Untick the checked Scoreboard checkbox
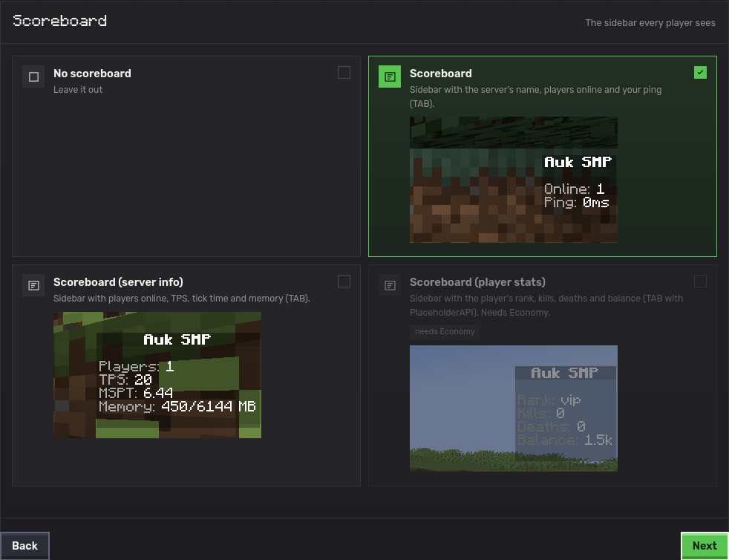 [x=700, y=73]
